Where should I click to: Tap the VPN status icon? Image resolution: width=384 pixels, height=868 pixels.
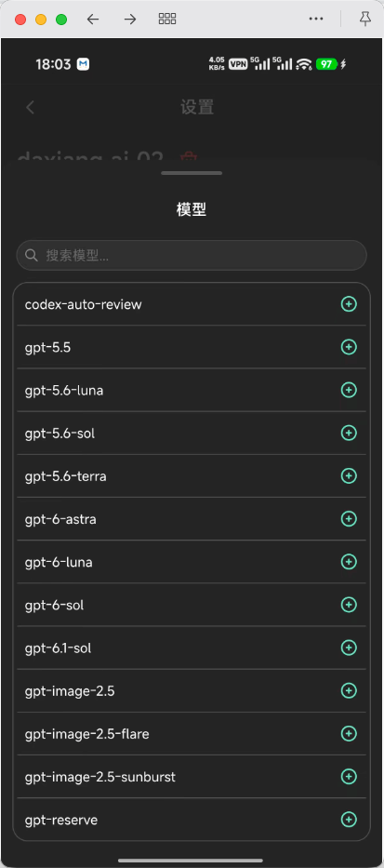click(238, 64)
